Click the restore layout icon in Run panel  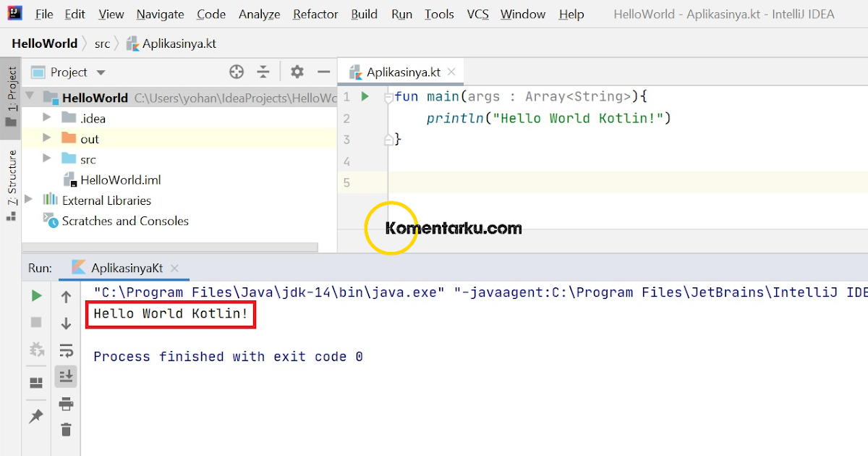click(x=36, y=383)
